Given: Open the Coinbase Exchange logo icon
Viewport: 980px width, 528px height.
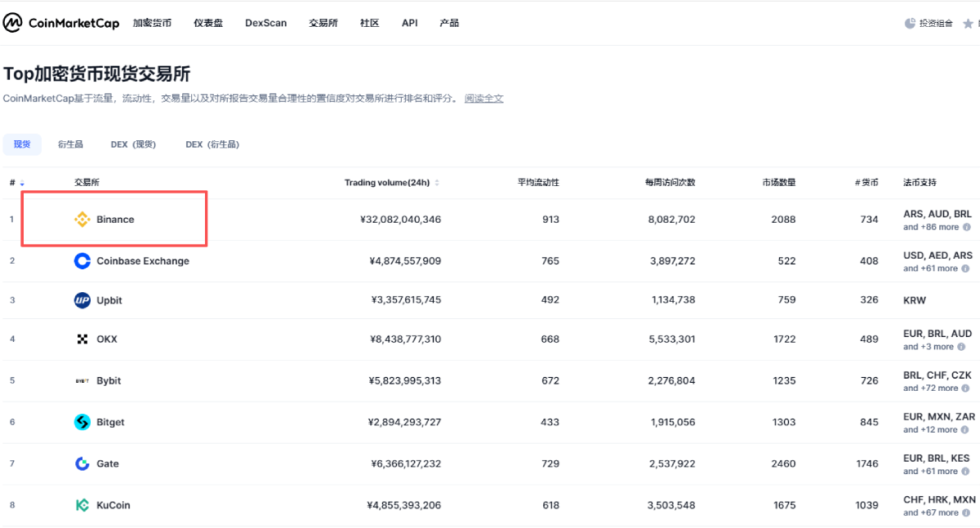Looking at the screenshot, I should (x=82, y=261).
